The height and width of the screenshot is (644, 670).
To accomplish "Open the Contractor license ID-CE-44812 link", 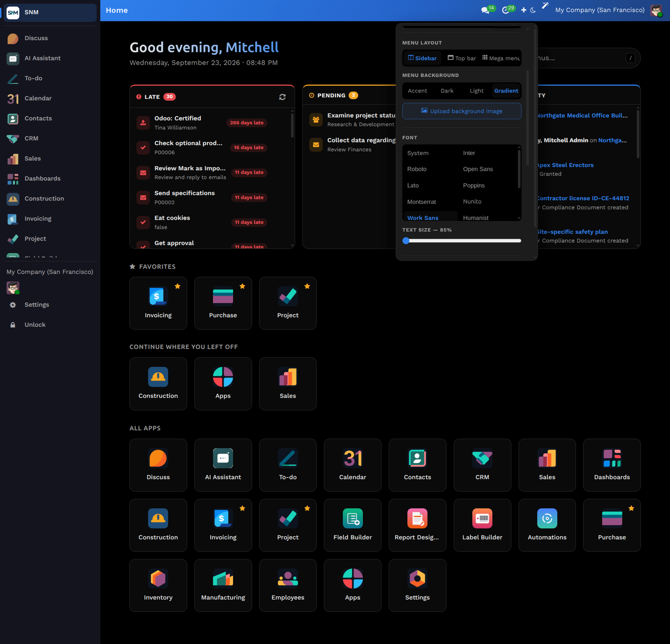I will pos(583,198).
